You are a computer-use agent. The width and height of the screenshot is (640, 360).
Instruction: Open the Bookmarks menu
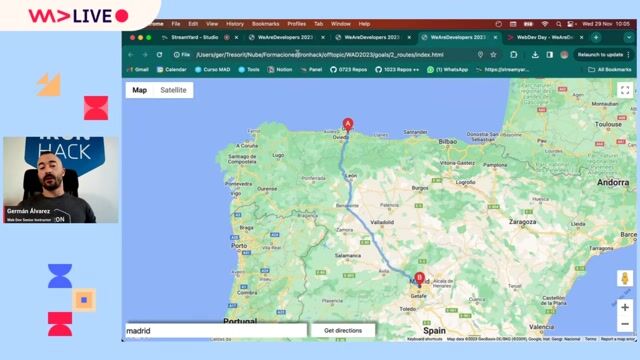(265, 24)
